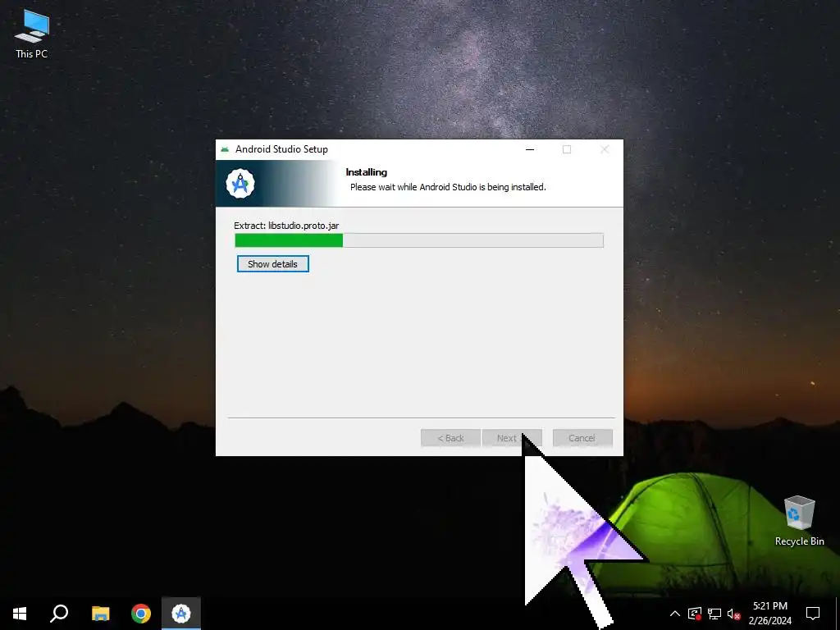Viewport: 840px width, 630px height.
Task: Open the Windows Start menu
Action: coord(20,614)
